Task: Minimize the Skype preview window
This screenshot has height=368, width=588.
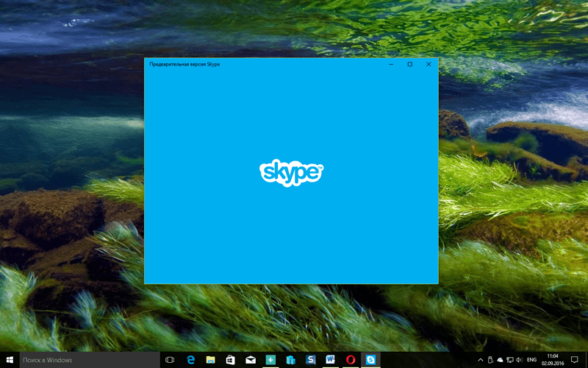Action: (391, 64)
